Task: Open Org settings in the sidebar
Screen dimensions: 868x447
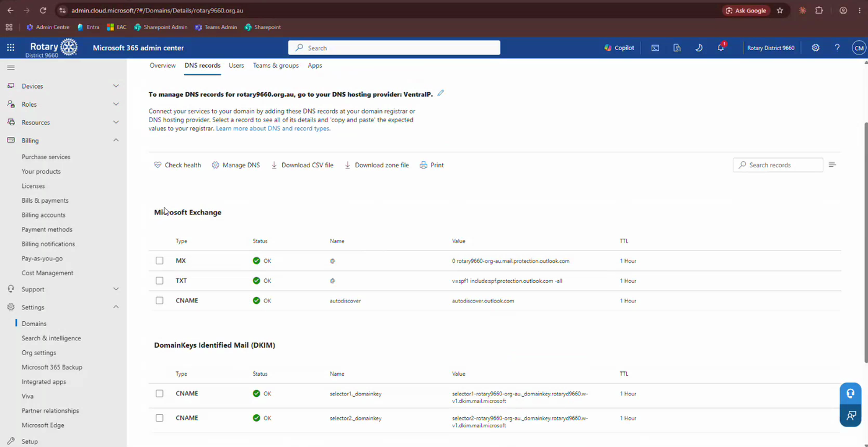Action: [x=39, y=353]
